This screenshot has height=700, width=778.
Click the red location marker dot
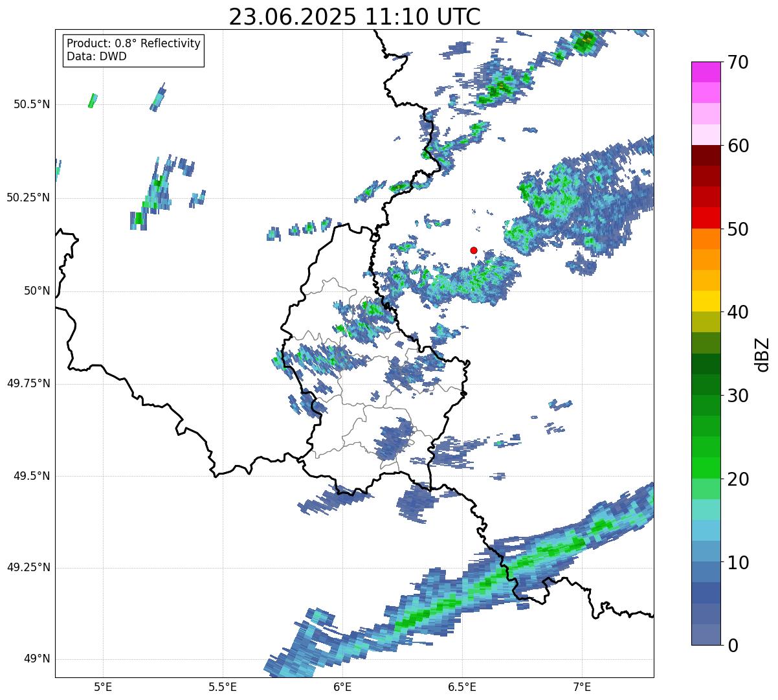[474, 250]
